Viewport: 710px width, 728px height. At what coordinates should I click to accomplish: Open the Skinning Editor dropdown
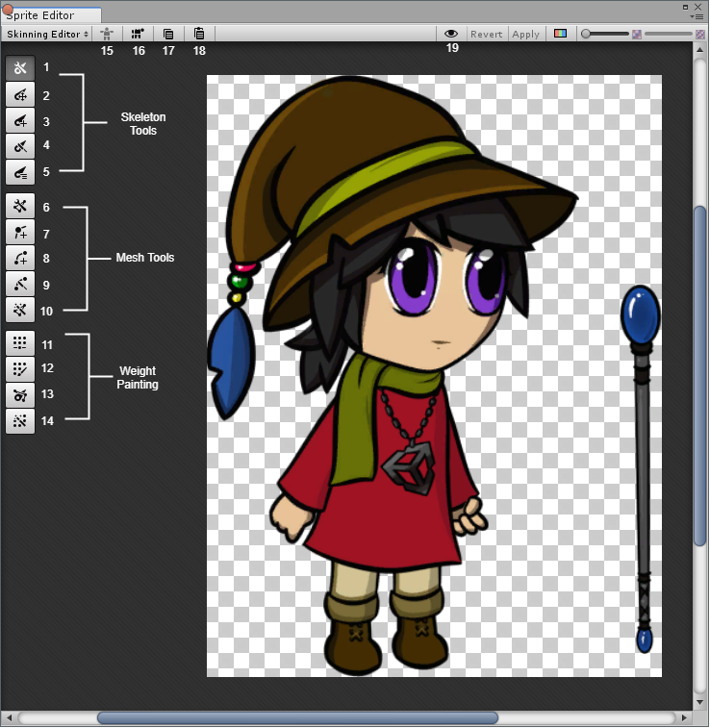point(47,34)
